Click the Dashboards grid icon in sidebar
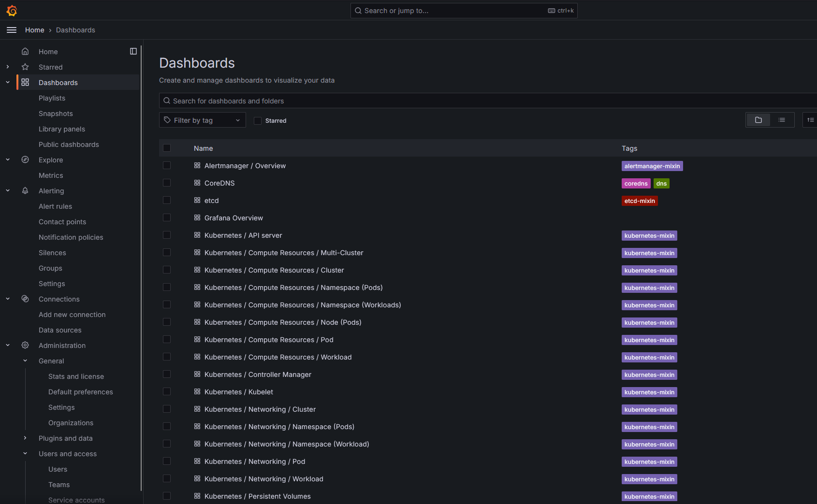This screenshot has height=504, width=817. 25,82
